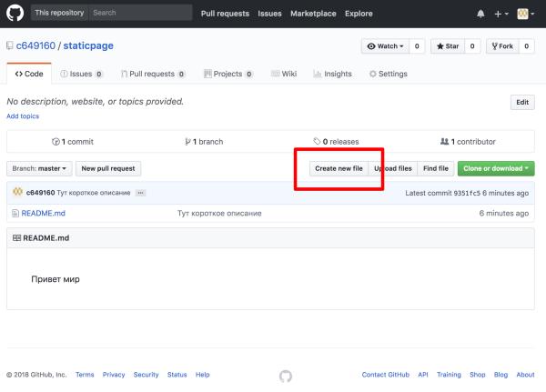Open the Wiki tab
This screenshot has height=392, width=546.
pos(284,74)
